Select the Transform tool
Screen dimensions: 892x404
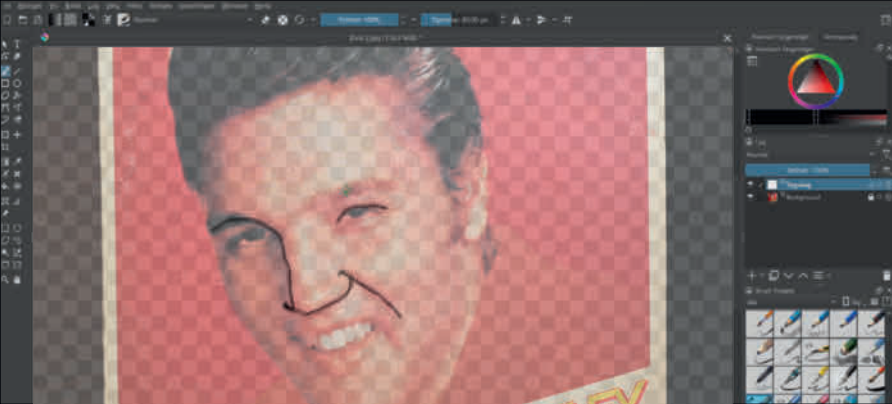point(6,135)
